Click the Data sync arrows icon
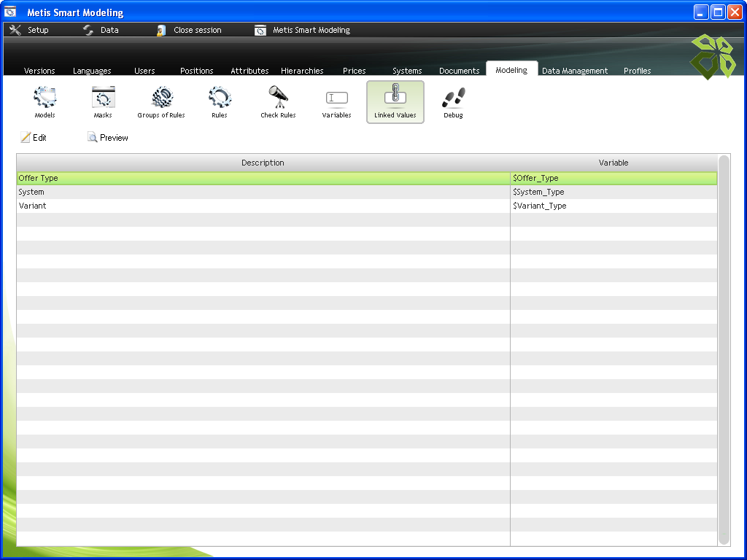This screenshot has width=747, height=560. 88,30
